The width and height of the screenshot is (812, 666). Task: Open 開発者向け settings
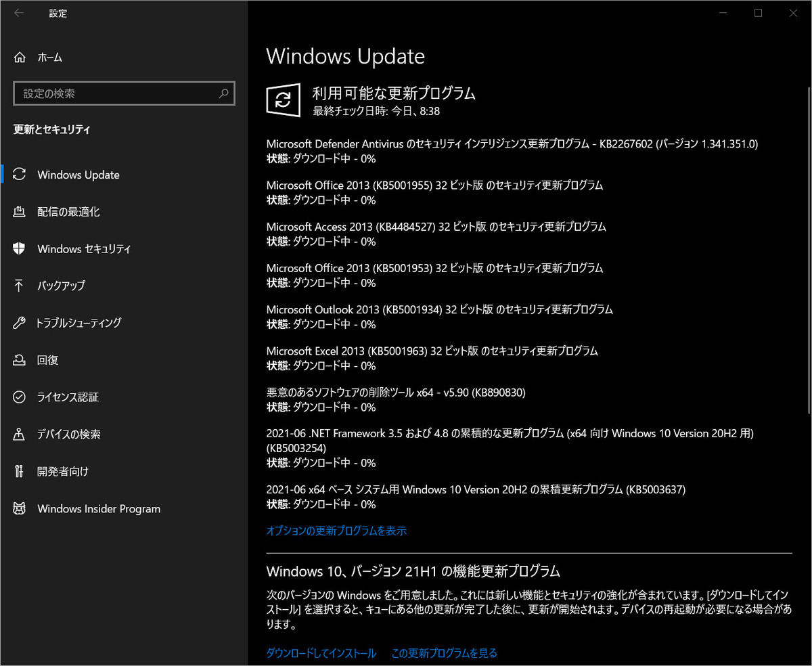[124, 471]
